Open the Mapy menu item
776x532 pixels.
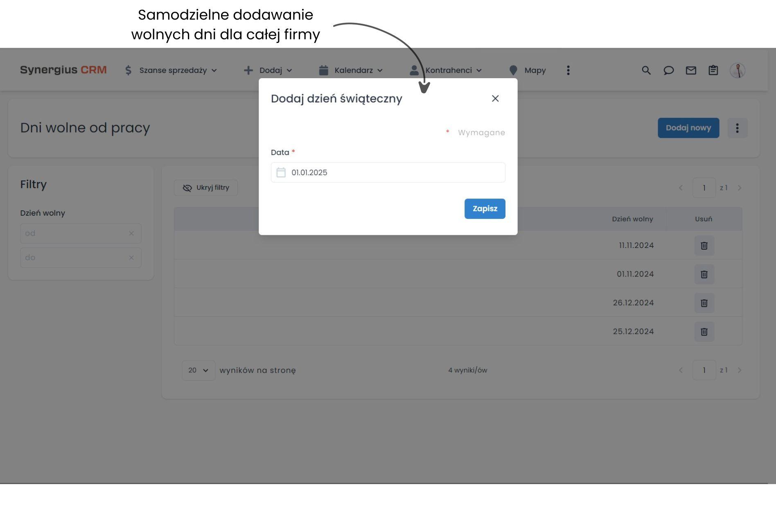[528, 70]
